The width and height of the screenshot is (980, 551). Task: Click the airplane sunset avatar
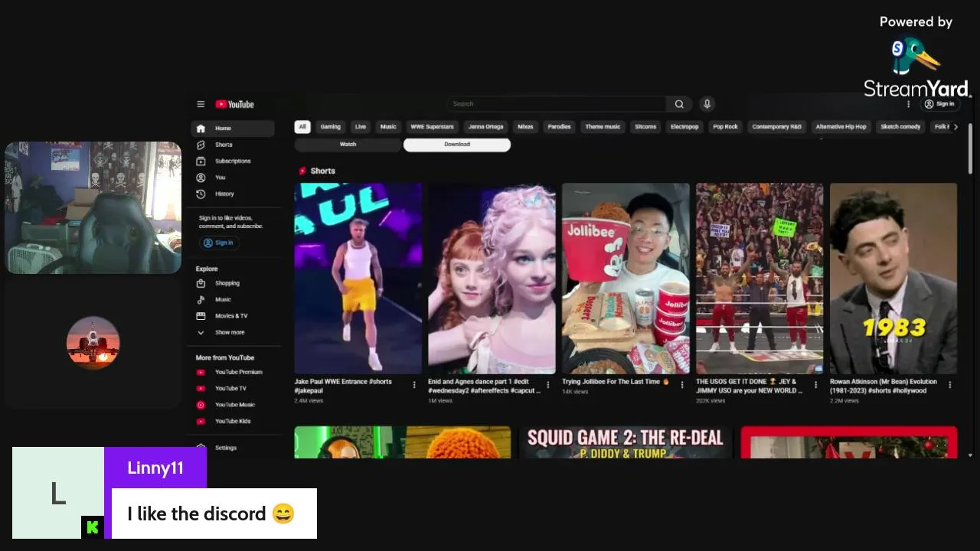pyautogui.click(x=93, y=343)
